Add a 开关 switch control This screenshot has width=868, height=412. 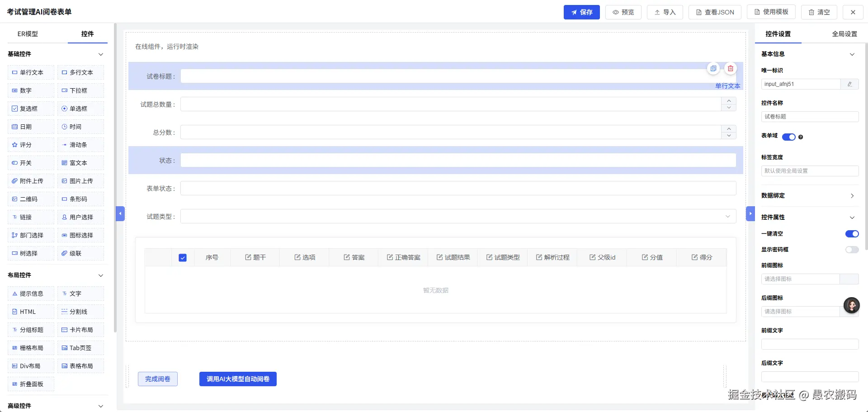click(x=31, y=163)
